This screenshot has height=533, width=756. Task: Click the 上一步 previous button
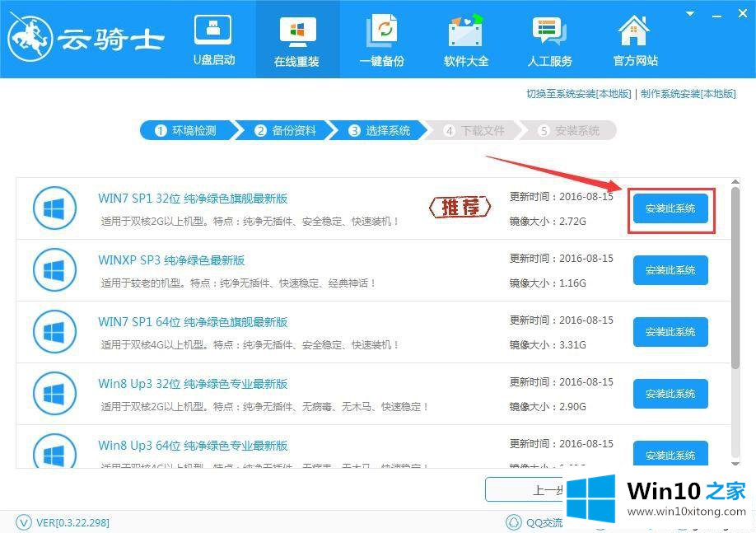pos(524,489)
